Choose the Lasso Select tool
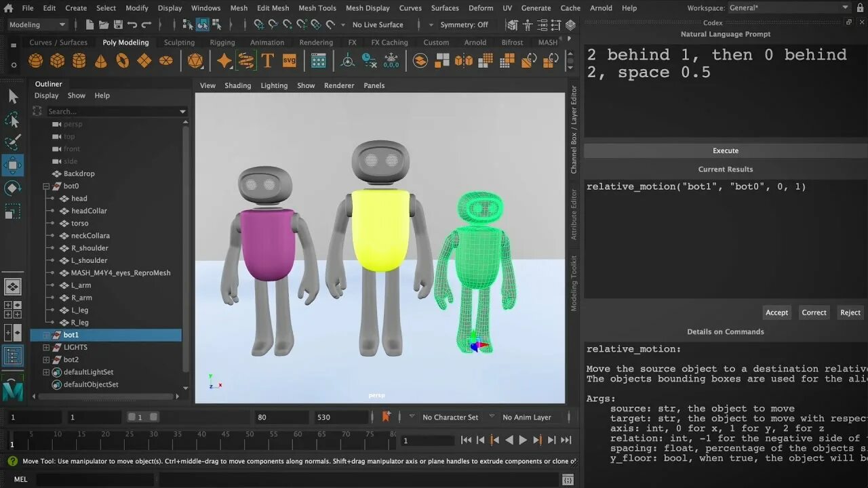The width and height of the screenshot is (868, 488). [x=13, y=120]
